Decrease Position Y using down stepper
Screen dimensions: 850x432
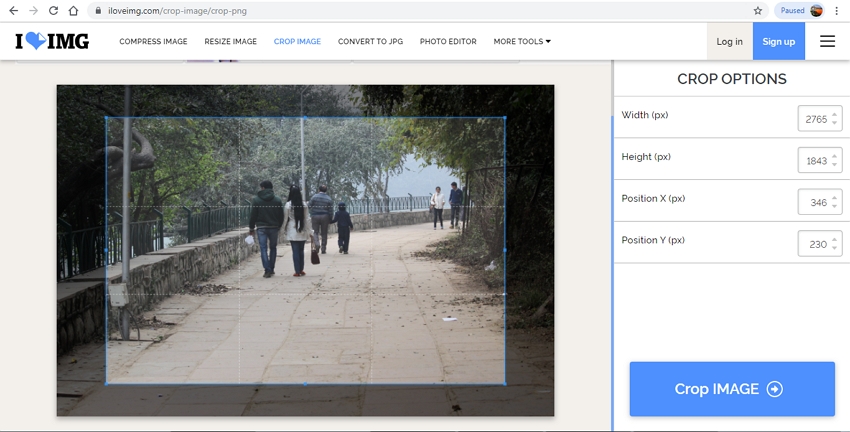tap(835, 249)
